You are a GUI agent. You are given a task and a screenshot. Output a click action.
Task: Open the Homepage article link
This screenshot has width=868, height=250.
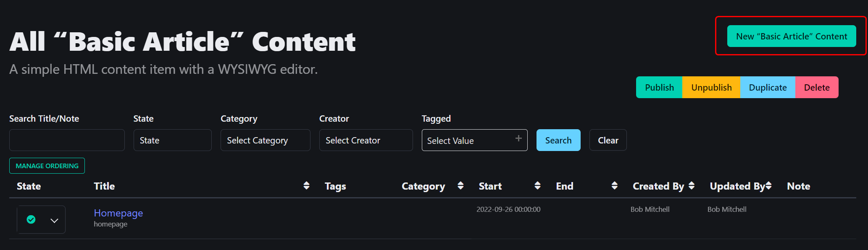point(118,213)
